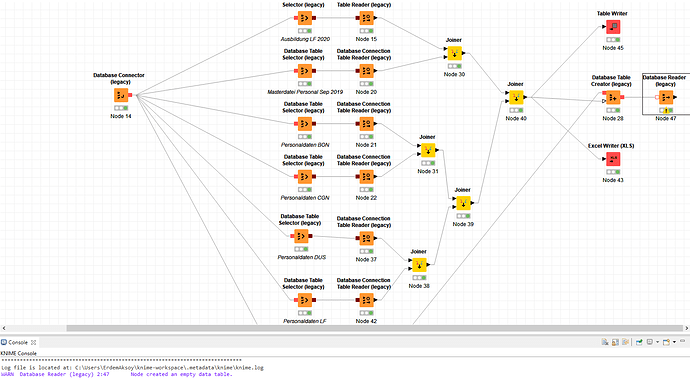Click the horizontal scrollbar thumb
This screenshot has width=690, height=386.
[x=374, y=328]
